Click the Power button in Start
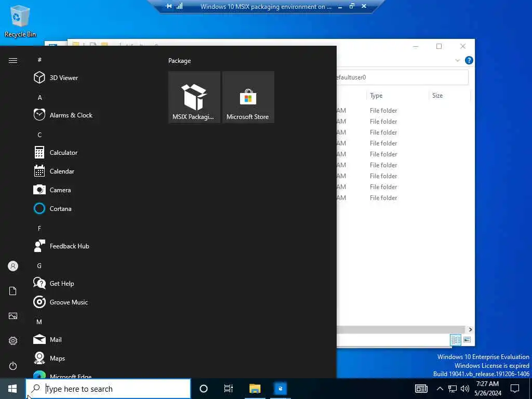Viewport: 532px width, 399px height. pos(13,366)
